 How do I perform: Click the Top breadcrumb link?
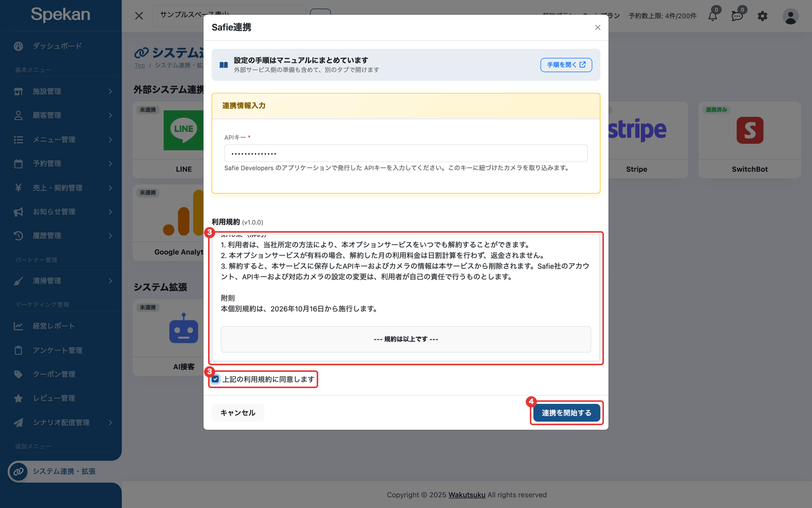140,66
